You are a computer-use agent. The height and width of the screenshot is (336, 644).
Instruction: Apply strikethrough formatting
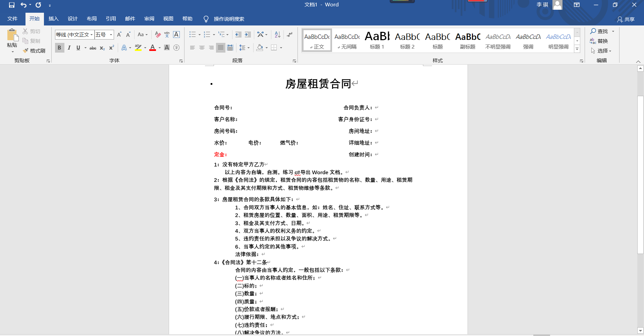click(93, 48)
